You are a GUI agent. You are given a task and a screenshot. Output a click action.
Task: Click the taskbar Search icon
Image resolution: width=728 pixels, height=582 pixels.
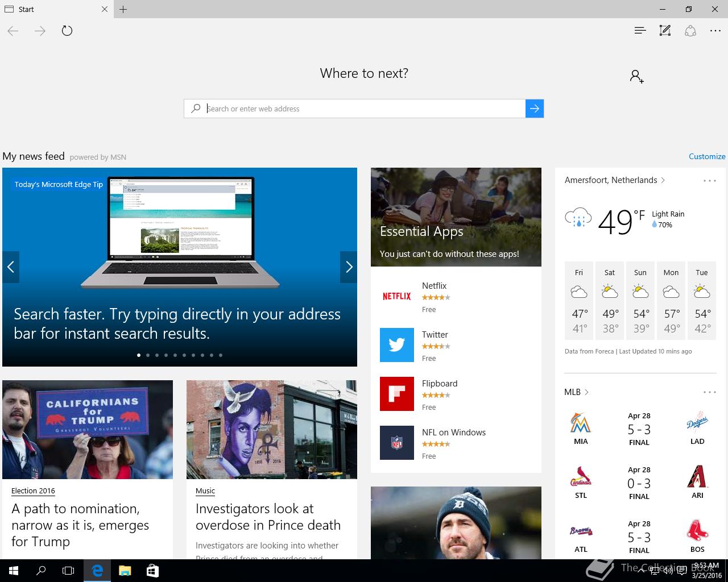click(x=41, y=571)
